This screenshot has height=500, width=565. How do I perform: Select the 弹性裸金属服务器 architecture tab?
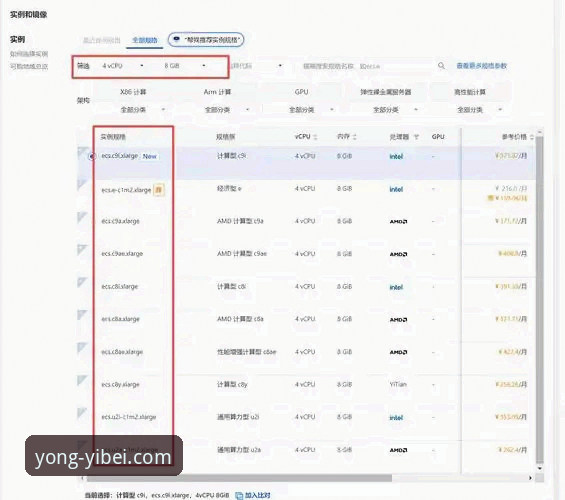(386, 92)
